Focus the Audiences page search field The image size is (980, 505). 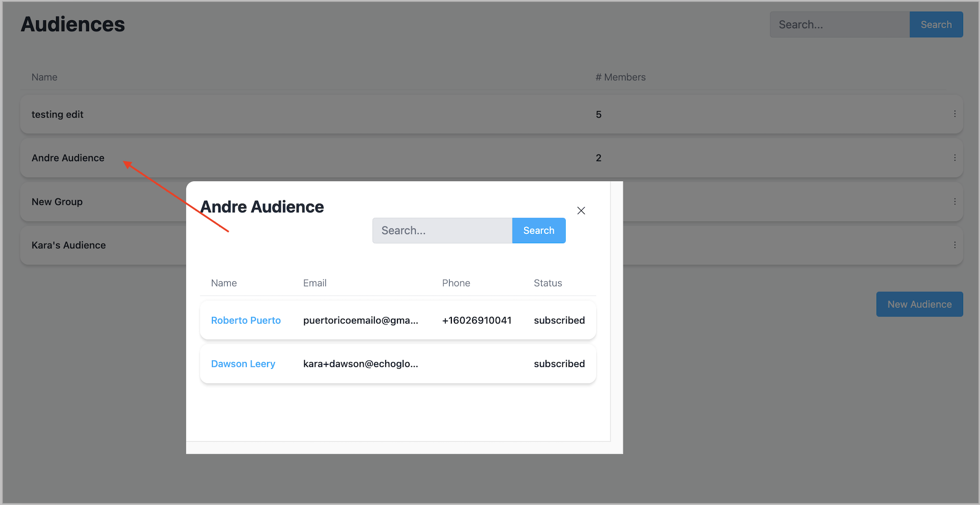[x=839, y=24]
